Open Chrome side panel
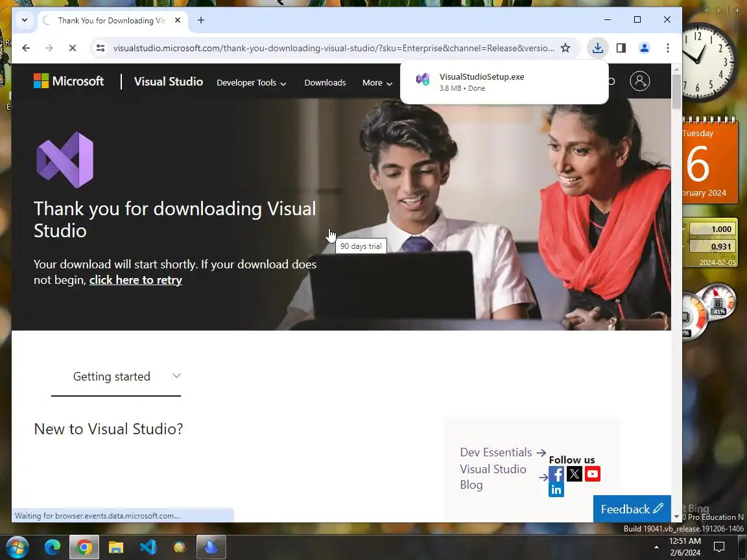The width and height of the screenshot is (747, 560). coord(621,48)
